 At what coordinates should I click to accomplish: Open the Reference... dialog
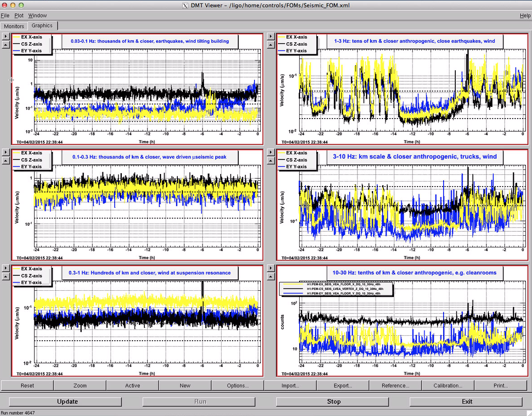tap(395, 385)
